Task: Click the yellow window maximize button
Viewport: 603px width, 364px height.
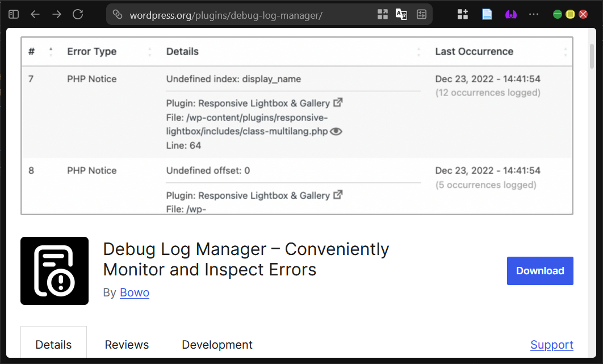Action: coord(570,15)
